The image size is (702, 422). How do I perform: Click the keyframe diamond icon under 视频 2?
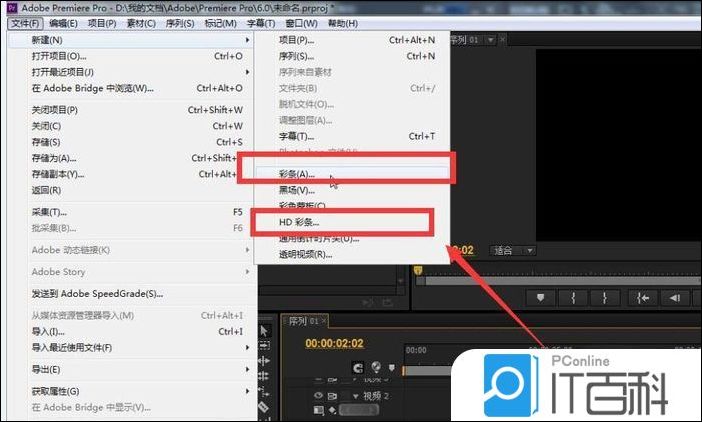point(332,409)
